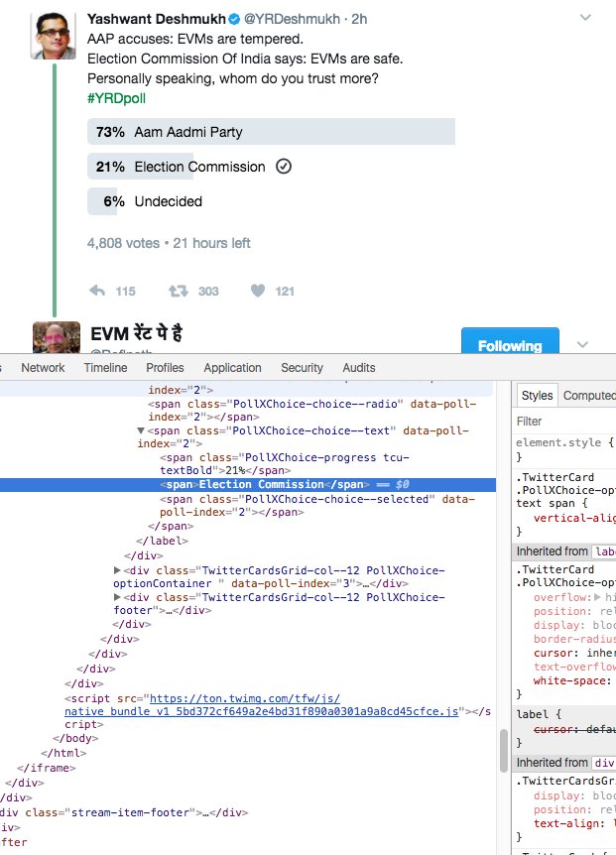Switch to the Timeline tab in DevTools

tap(105, 368)
